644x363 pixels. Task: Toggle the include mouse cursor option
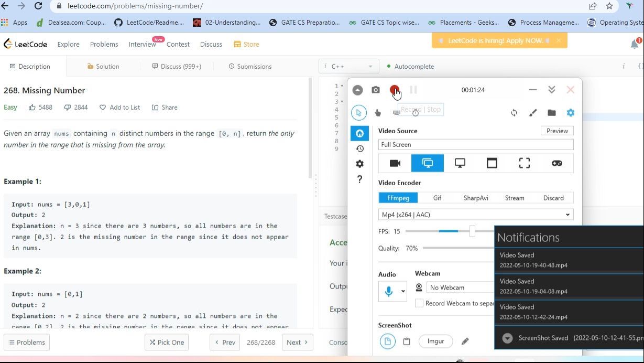[359, 113]
